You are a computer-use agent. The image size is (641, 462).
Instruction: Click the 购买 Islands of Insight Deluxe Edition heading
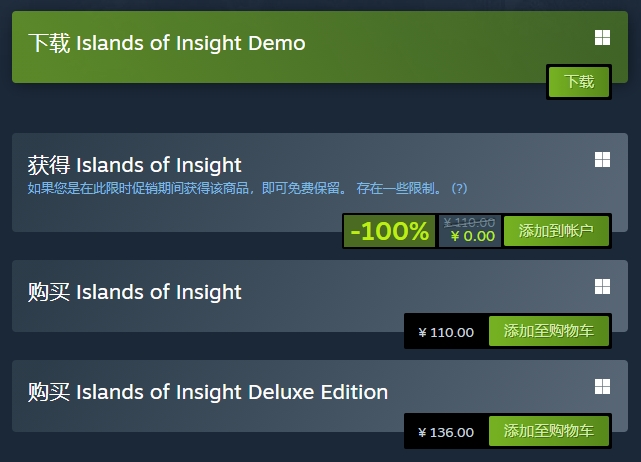[x=208, y=392]
